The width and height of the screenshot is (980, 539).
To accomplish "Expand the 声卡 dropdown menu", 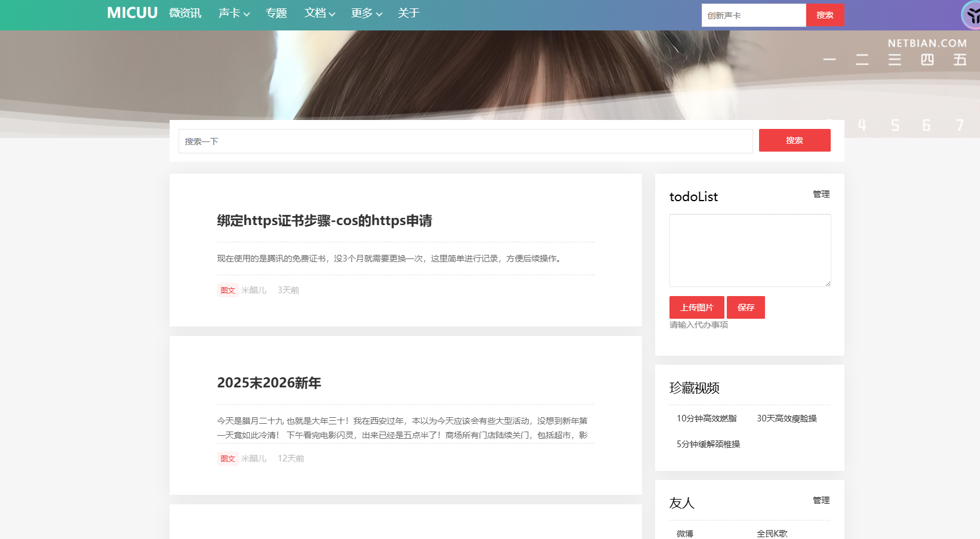I will point(234,13).
